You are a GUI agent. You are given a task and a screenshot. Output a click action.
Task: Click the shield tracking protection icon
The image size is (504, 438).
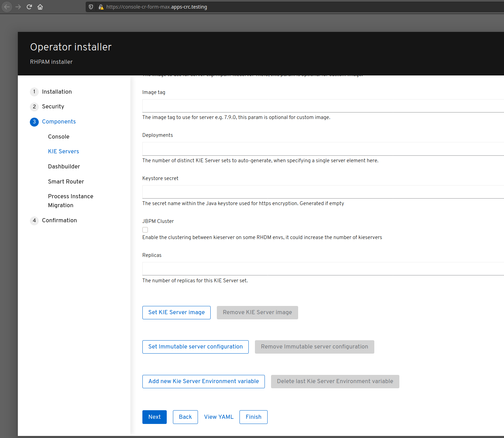(x=91, y=7)
